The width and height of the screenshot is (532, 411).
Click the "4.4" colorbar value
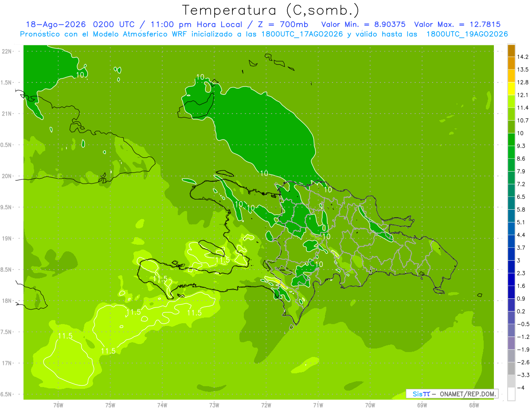521,235
